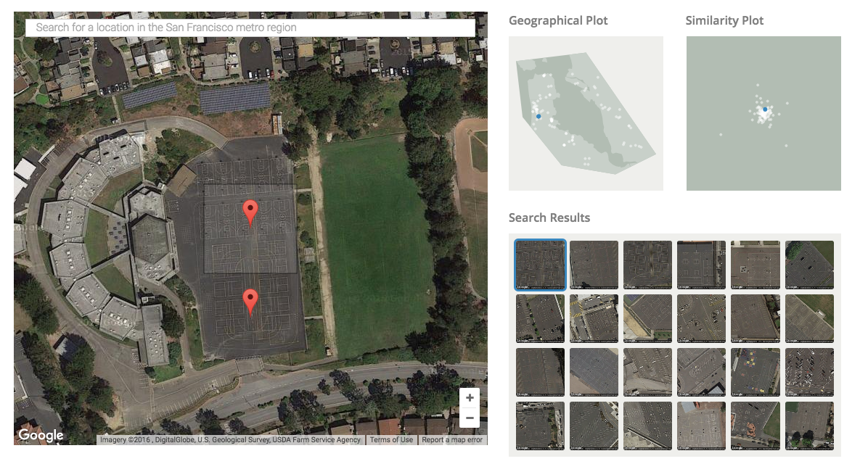Open the fourth thumbnail in first results row
This screenshot has height=464, width=868.
tap(701, 265)
